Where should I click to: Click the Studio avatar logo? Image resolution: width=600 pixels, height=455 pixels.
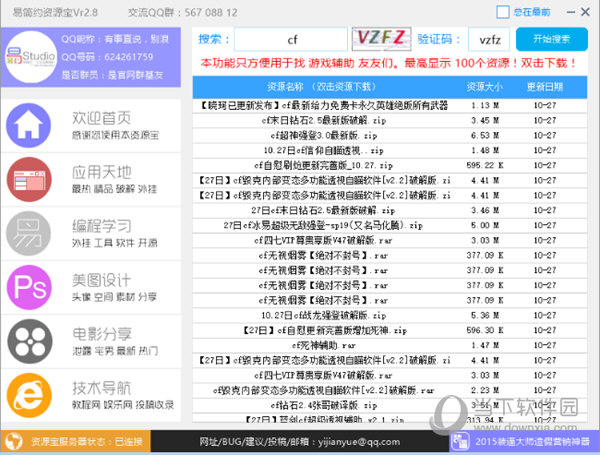(31, 57)
